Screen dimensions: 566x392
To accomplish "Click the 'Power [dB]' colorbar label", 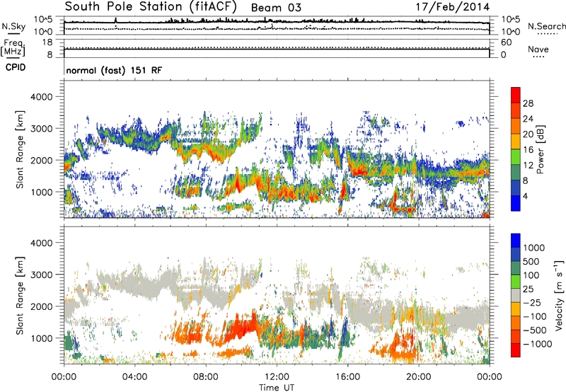I will [x=540, y=149].
